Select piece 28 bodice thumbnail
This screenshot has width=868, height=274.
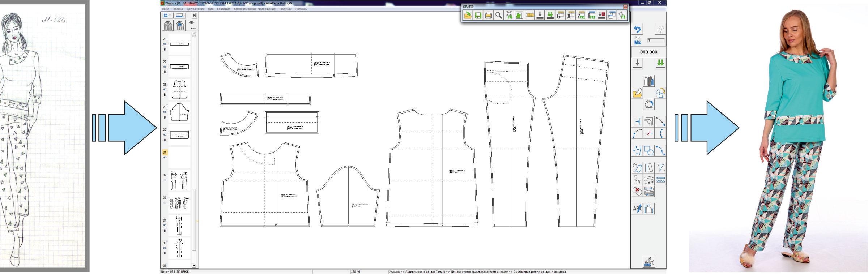click(x=179, y=89)
